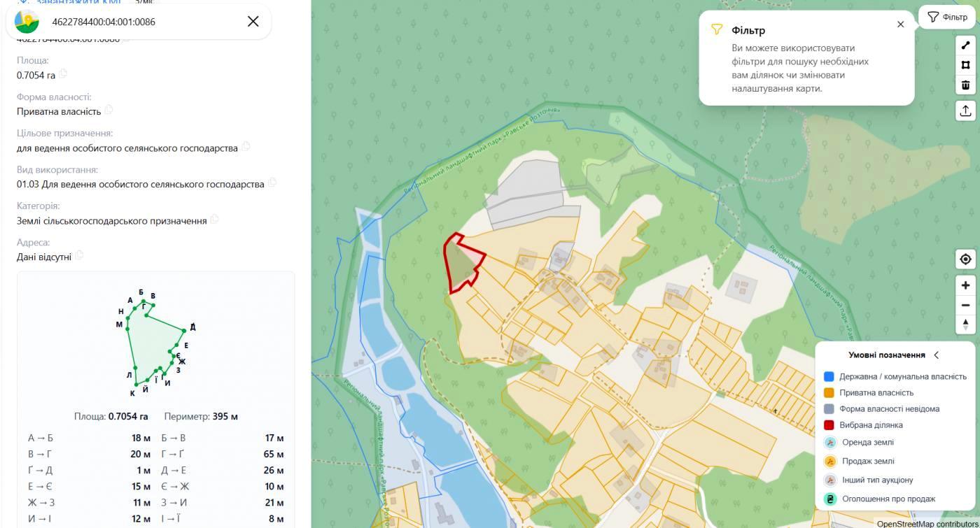Click the Оголошення про продаж legend icon
Image resolution: width=980 pixels, height=528 pixels.
[829, 499]
